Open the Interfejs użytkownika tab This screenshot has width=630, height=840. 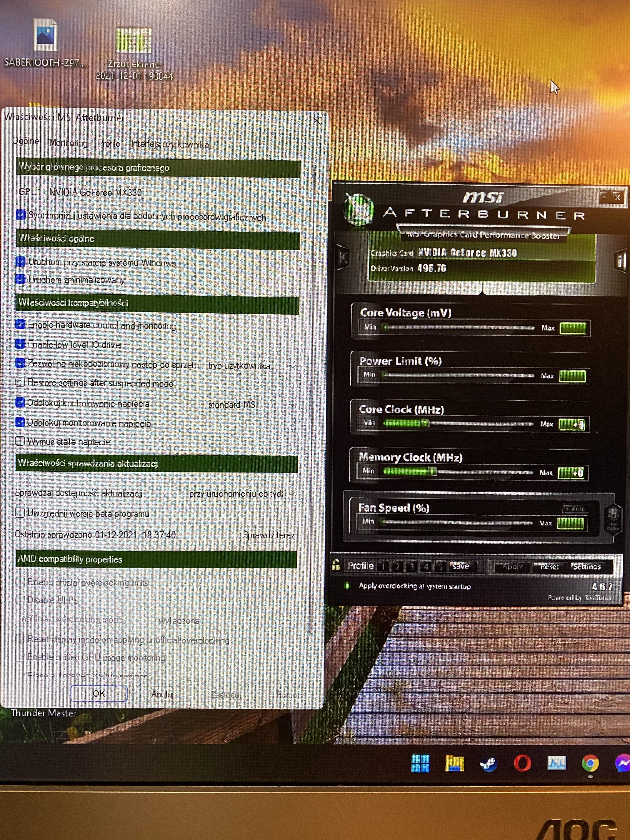pos(170,144)
